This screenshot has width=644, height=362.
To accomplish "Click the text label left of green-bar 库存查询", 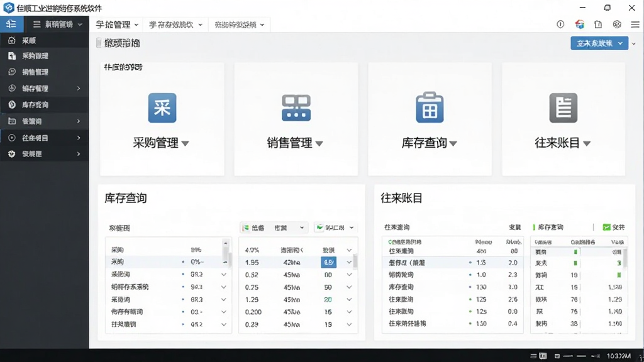I will 515,227.
